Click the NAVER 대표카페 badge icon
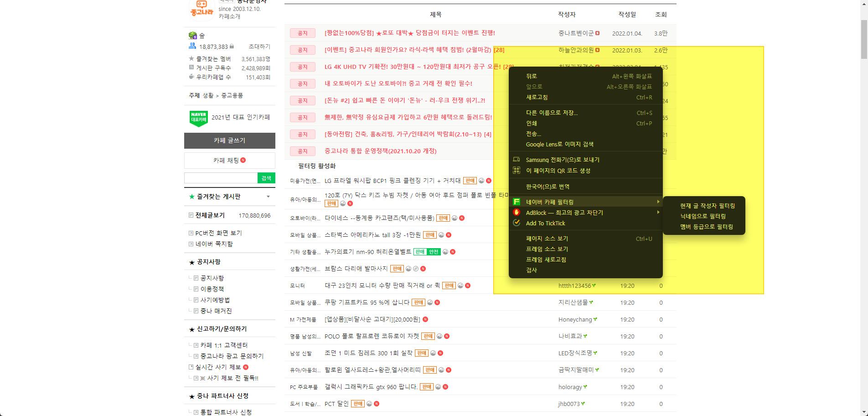The height and width of the screenshot is (416, 868). click(x=198, y=118)
